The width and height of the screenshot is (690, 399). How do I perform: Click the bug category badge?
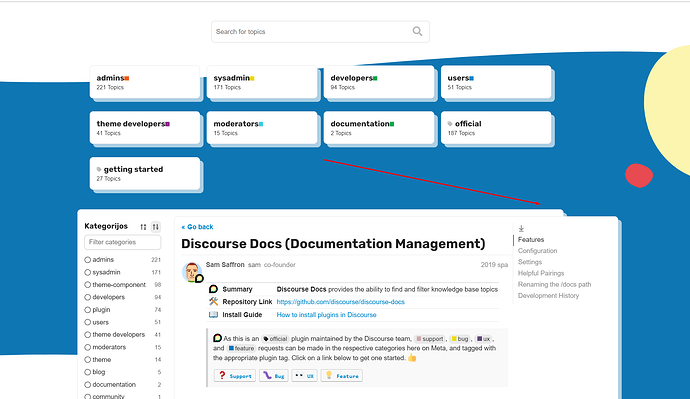[460, 339]
